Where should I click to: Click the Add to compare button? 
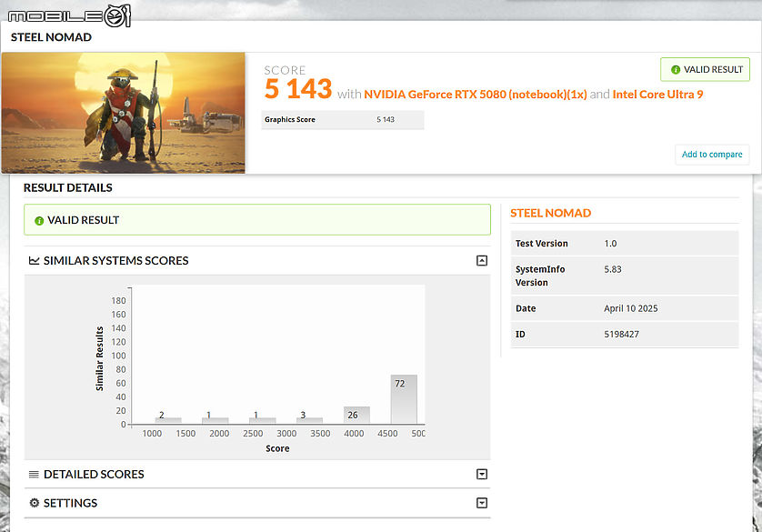click(712, 155)
